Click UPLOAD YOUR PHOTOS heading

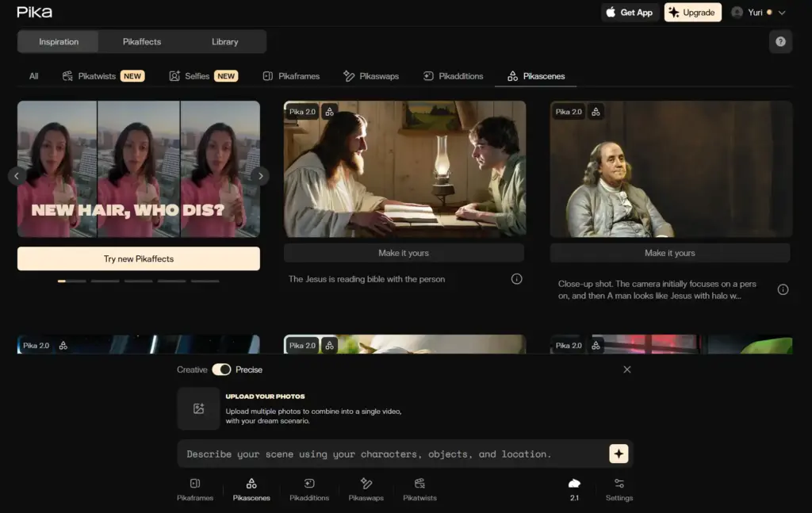265,396
